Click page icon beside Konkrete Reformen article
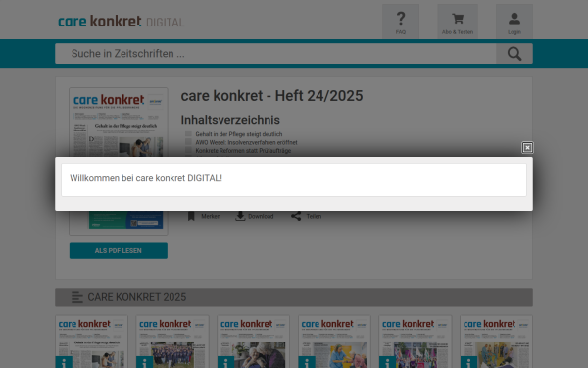588x368 pixels. coord(188,150)
